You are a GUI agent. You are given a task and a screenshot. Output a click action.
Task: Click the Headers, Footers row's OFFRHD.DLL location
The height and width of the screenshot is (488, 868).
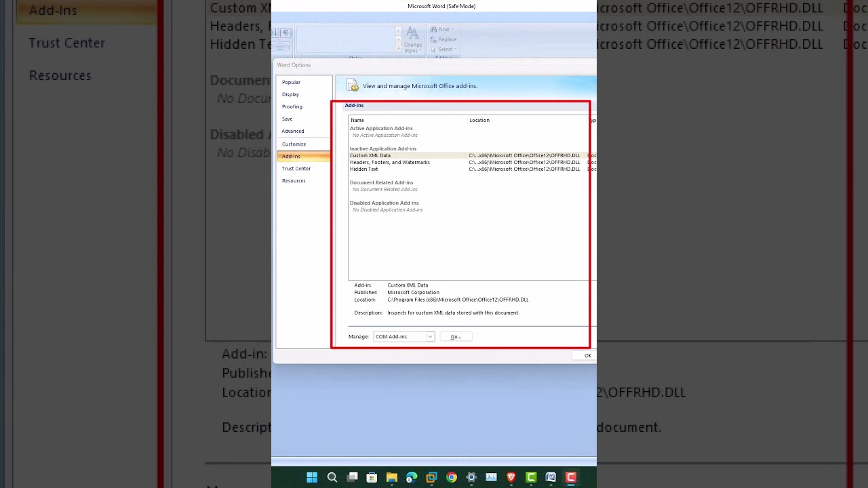[x=525, y=162]
